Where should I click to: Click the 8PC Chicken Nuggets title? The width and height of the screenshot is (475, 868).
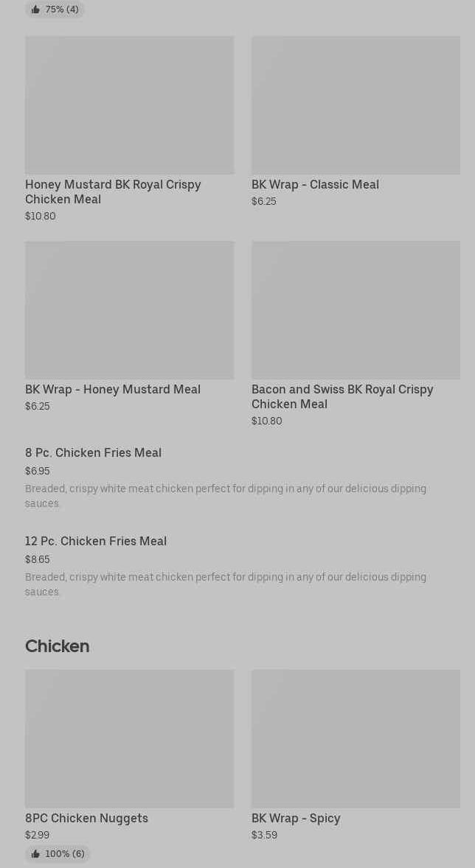(86, 818)
